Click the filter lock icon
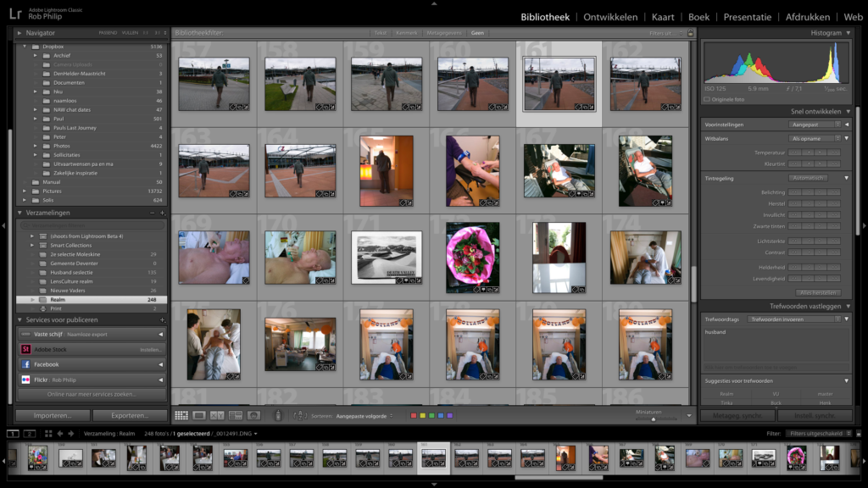868x488 pixels. click(x=690, y=33)
